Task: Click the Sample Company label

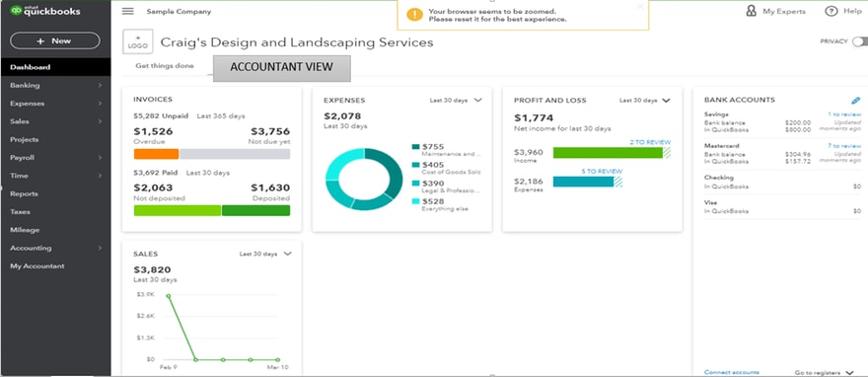Action: [x=179, y=12]
